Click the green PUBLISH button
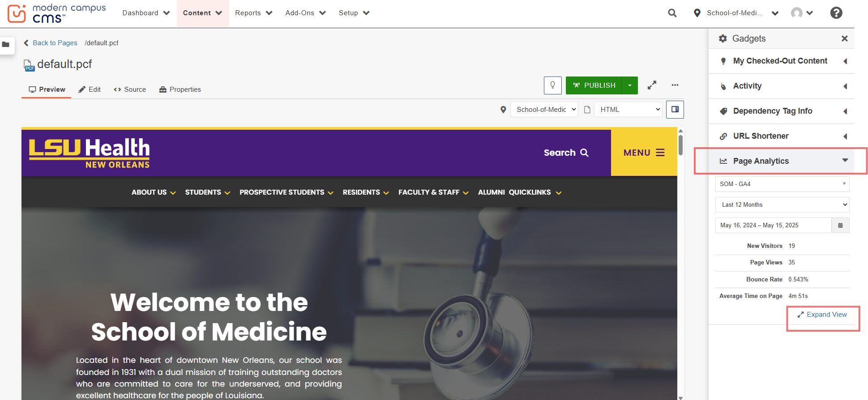 coord(594,85)
